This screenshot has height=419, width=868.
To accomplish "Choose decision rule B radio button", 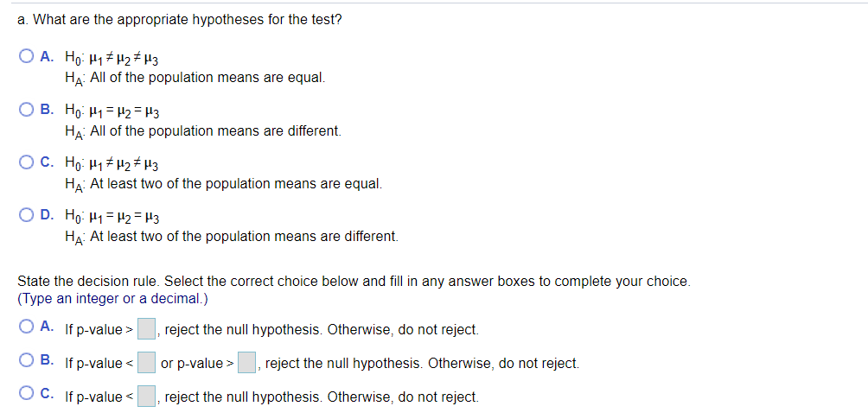I will (x=26, y=362).
